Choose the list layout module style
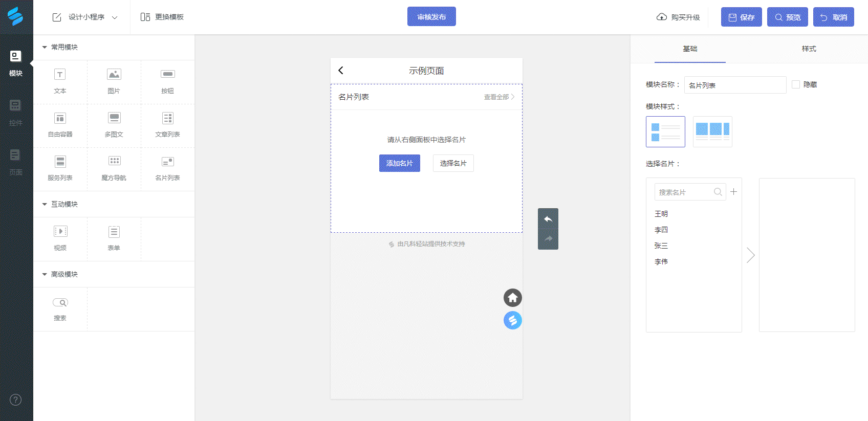 tap(665, 131)
